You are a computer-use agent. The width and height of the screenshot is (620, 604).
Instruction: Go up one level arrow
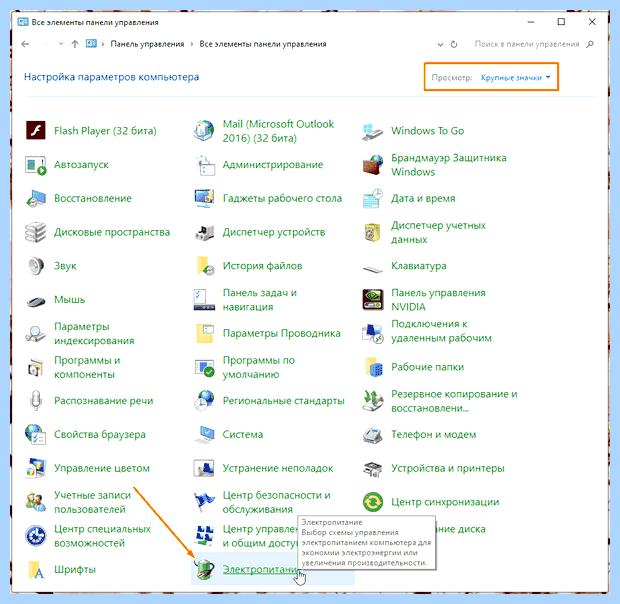(75, 44)
